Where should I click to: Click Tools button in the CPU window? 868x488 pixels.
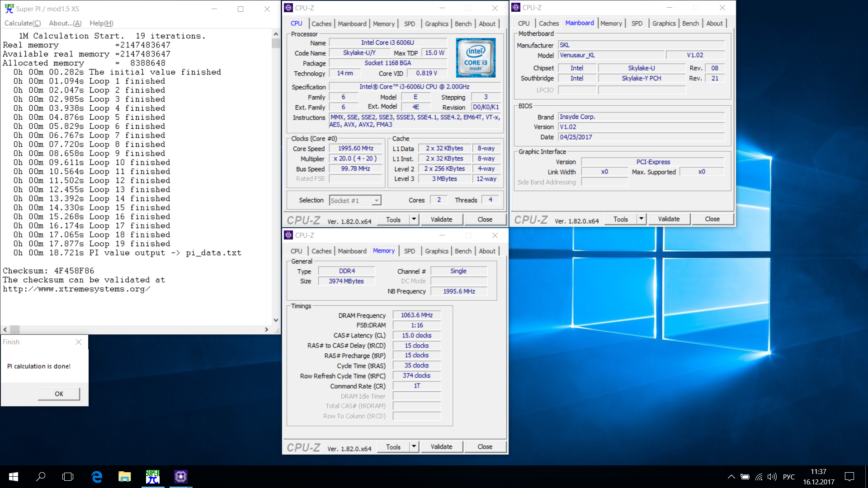coord(393,220)
